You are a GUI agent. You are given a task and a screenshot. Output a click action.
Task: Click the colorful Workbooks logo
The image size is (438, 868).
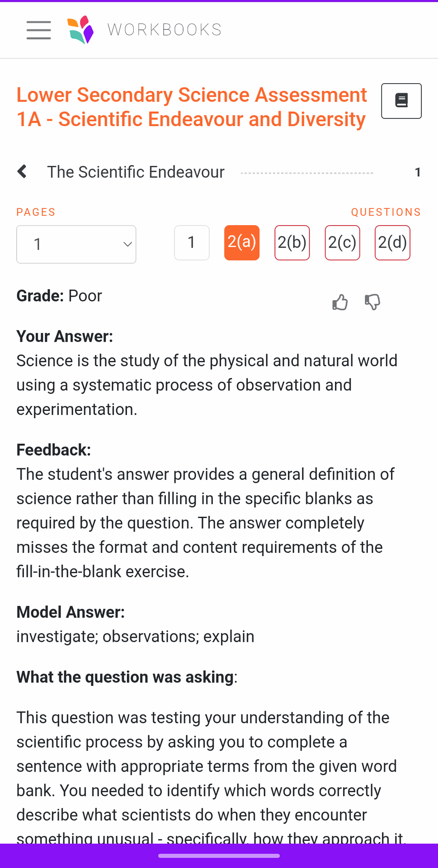(80, 30)
